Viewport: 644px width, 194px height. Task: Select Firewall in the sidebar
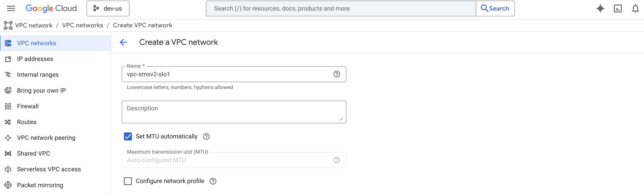click(x=28, y=106)
